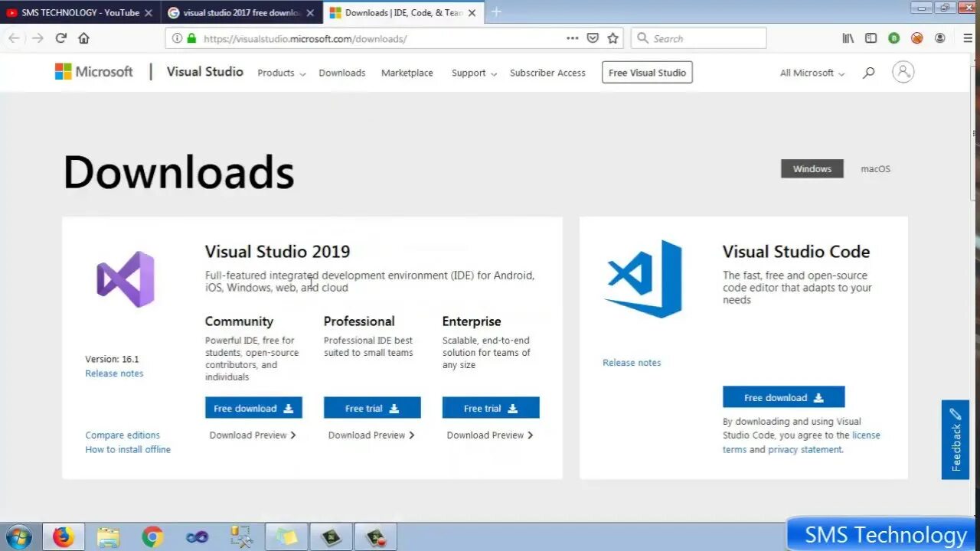Click the purple Visual Studio 2019 logo
The image size is (980, 551).
coord(126,279)
